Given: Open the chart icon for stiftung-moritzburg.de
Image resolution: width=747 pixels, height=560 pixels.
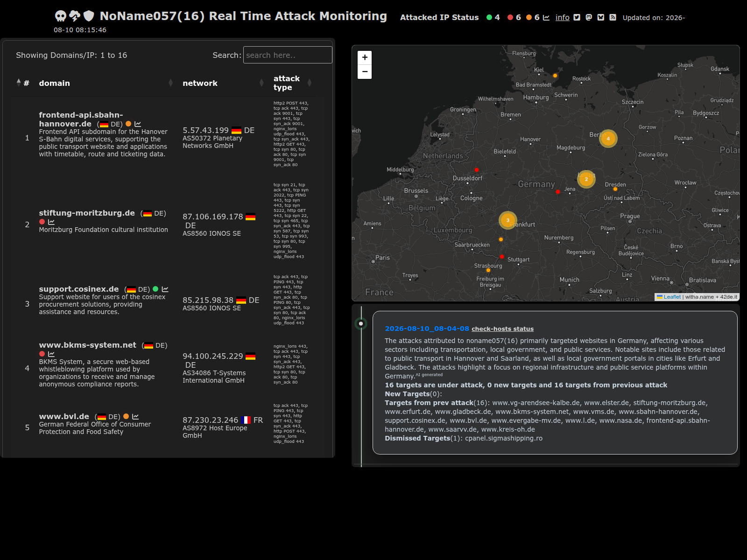Looking at the screenshot, I should pos(51,222).
